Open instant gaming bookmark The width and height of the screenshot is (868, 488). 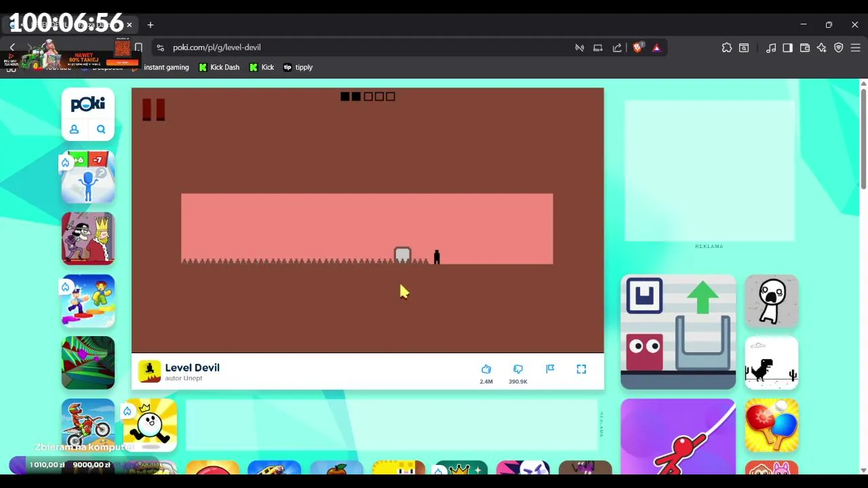pyautogui.click(x=161, y=67)
